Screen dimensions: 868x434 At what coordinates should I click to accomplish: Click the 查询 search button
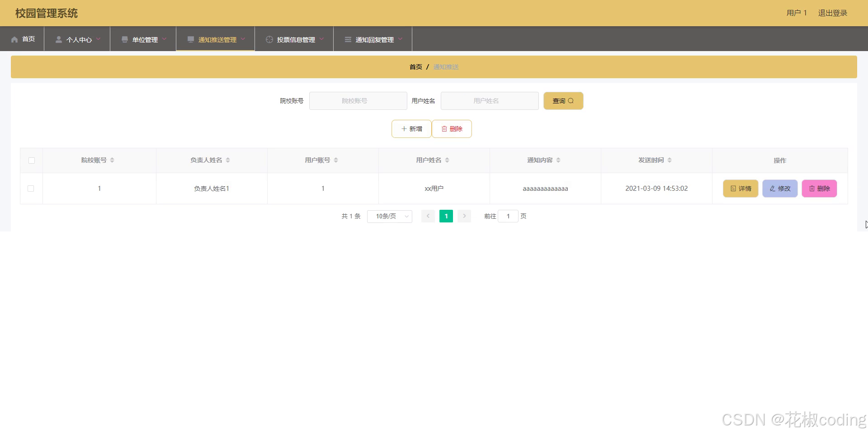point(563,101)
